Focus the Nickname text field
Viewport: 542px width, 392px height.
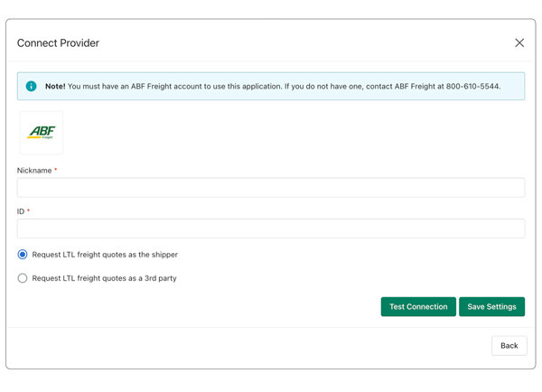tap(270, 187)
